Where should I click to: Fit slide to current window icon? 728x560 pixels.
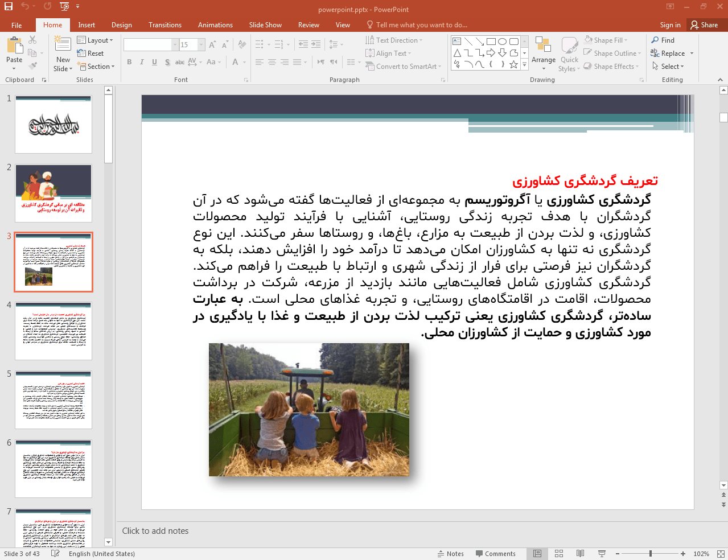pos(721,554)
